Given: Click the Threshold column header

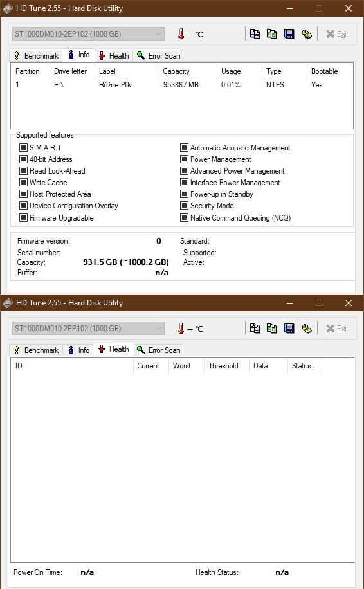Looking at the screenshot, I should pyautogui.click(x=226, y=366).
